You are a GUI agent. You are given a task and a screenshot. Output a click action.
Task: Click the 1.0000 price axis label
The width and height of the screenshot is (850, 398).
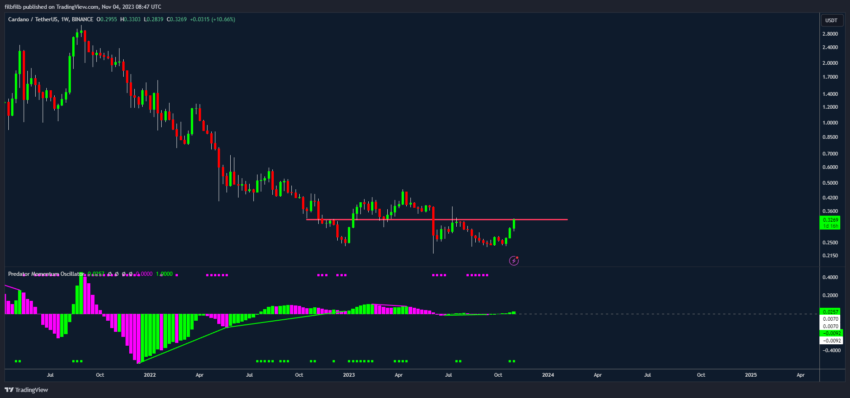pos(830,123)
